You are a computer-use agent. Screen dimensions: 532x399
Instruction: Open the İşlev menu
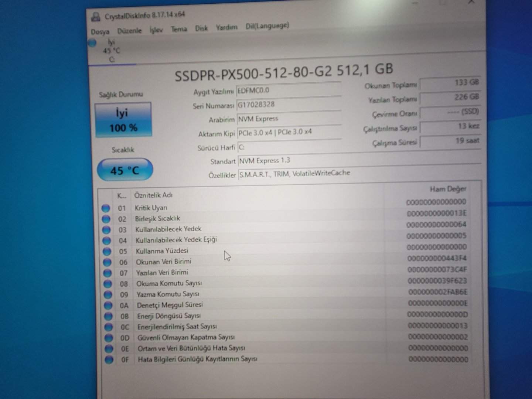pyautogui.click(x=156, y=30)
